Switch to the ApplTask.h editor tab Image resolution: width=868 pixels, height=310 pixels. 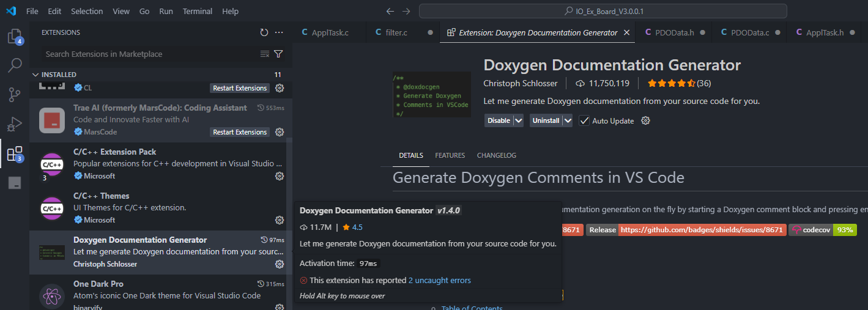(825, 32)
